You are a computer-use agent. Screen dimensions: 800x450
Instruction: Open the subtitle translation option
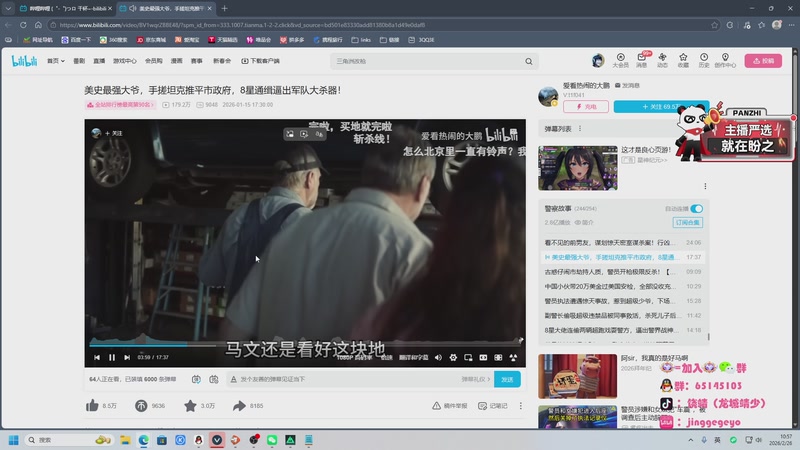[414, 358]
